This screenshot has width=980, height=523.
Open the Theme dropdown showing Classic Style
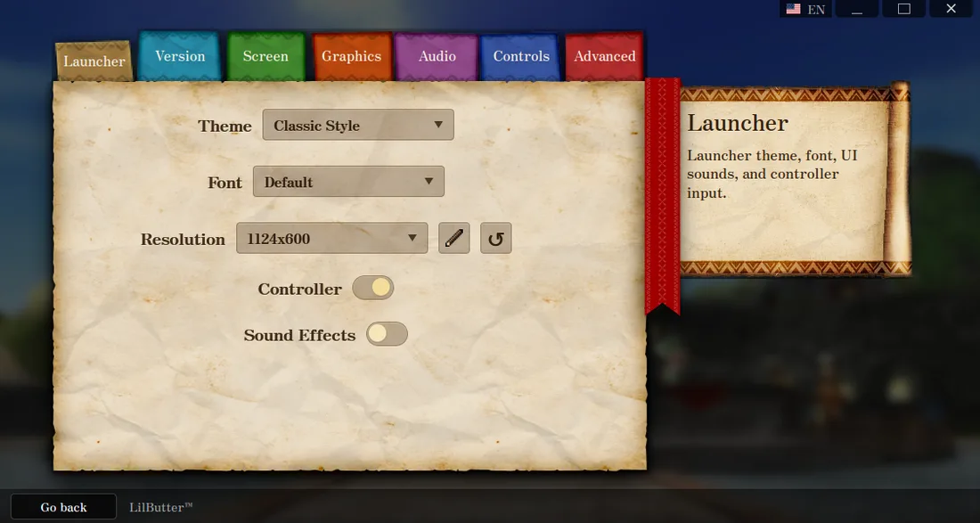coord(358,125)
